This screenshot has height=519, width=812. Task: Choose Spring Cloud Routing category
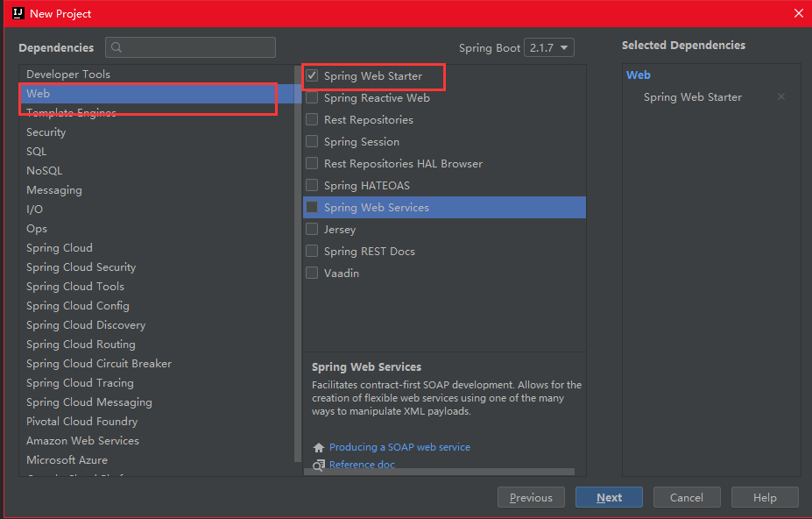pos(157,344)
